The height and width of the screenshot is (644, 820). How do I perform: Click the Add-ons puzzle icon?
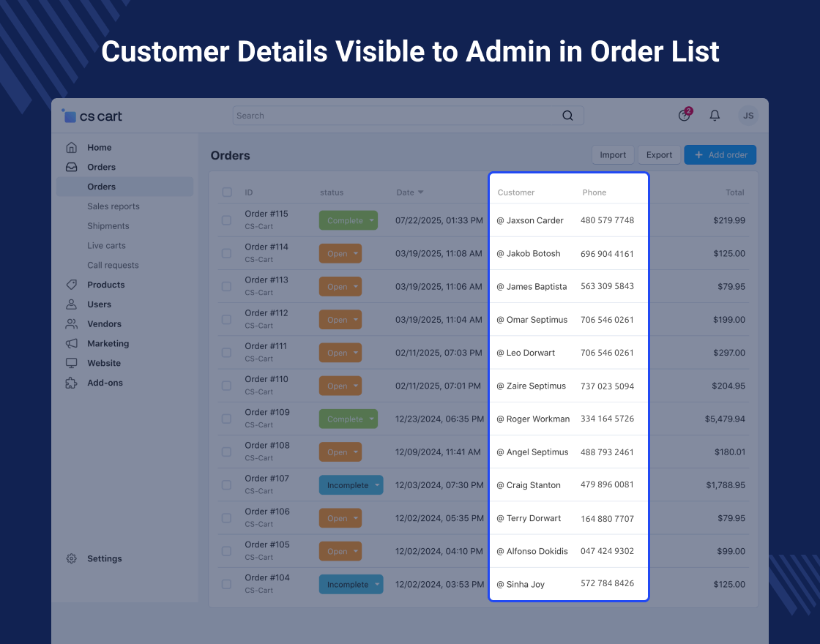(x=71, y=383)
